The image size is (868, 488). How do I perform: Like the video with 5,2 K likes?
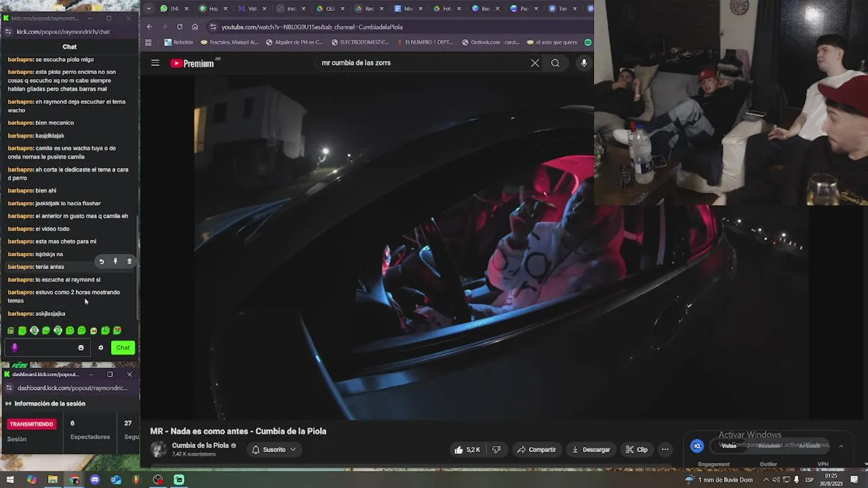pos(468,449)
